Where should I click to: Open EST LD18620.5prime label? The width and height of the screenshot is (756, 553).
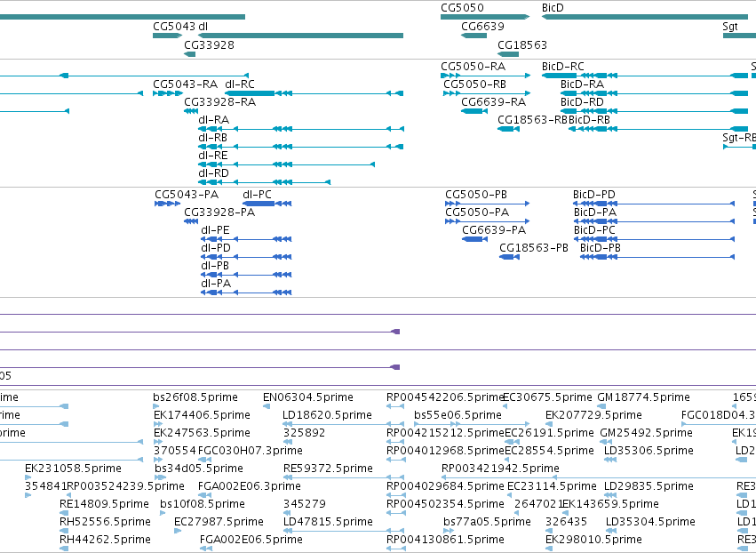[328, 415]
